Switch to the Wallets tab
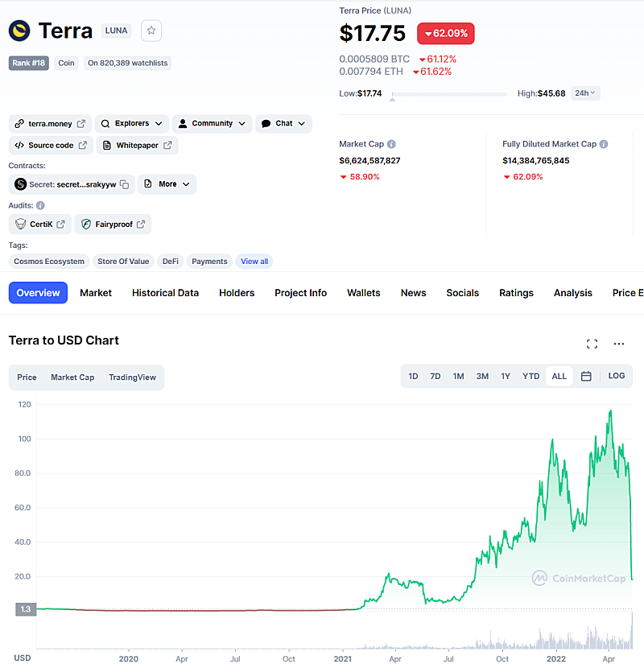 (364, 293)
